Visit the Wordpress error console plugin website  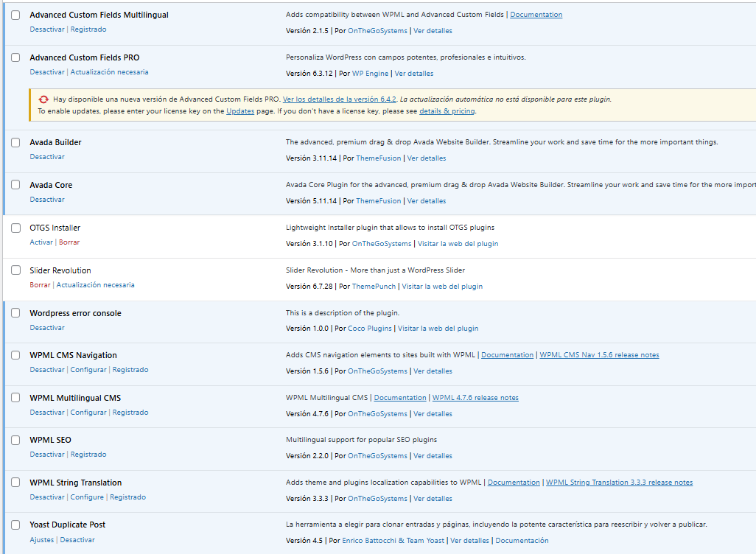pyautogui.click(x=438, y=329)
